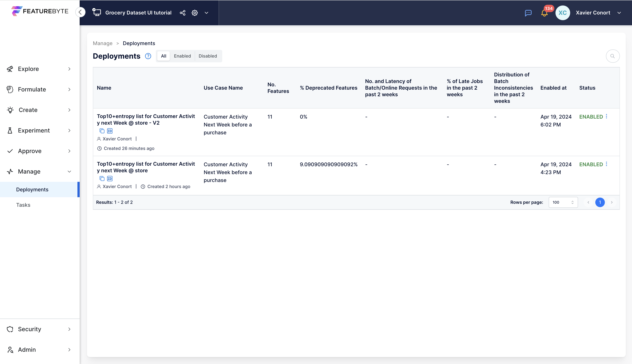Open actions menu for 4:23 PM deployment row
Viewport: 632px width, 364px height.
[606, 164]
